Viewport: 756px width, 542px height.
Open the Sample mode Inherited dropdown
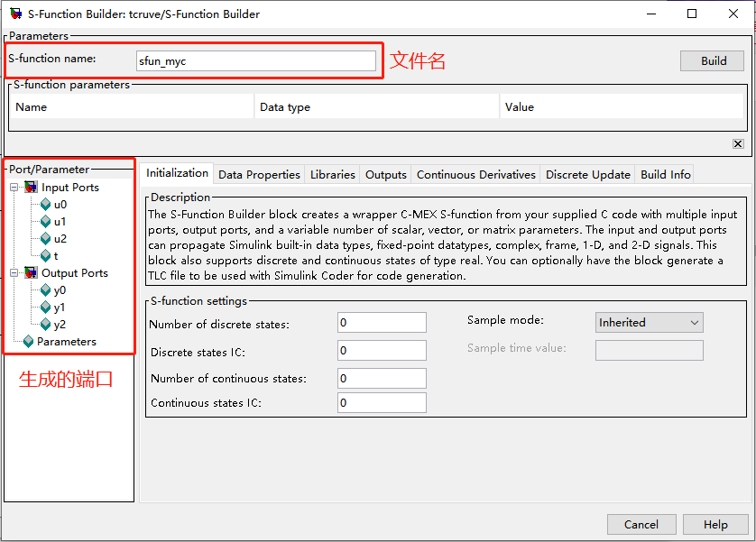tap(649, 322)
